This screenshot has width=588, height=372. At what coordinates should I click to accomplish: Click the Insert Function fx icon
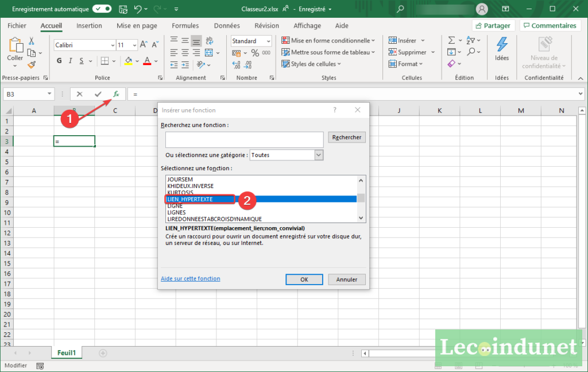[116, 94]
